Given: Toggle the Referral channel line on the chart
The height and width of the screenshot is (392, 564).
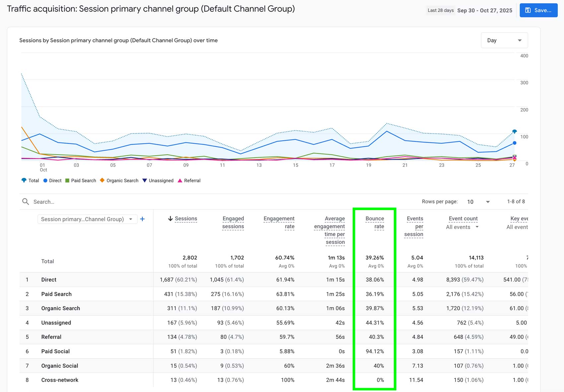Looking at the screenshot, I should pyautogui.click(x=189, y=180).
